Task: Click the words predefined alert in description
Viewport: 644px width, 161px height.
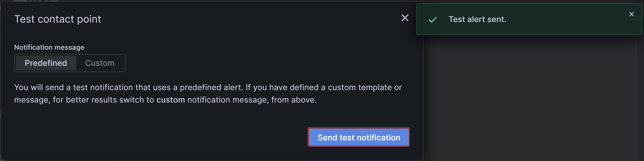Action: click(211, 87)
